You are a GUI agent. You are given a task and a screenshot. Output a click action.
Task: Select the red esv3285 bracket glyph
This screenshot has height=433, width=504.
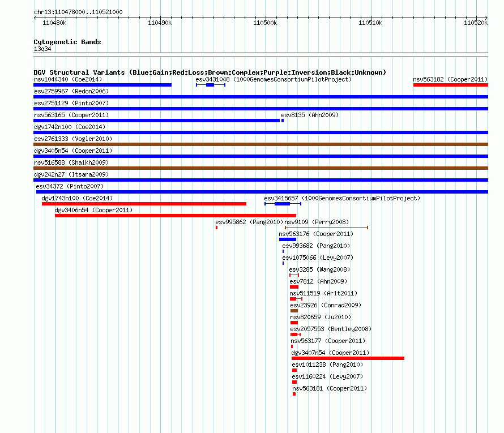294,275
